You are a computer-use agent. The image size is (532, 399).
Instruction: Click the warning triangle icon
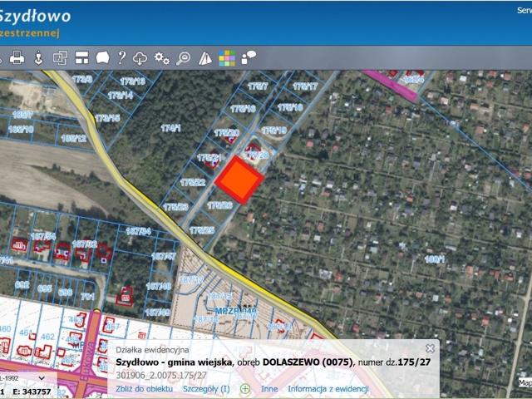tap(205, 58)
